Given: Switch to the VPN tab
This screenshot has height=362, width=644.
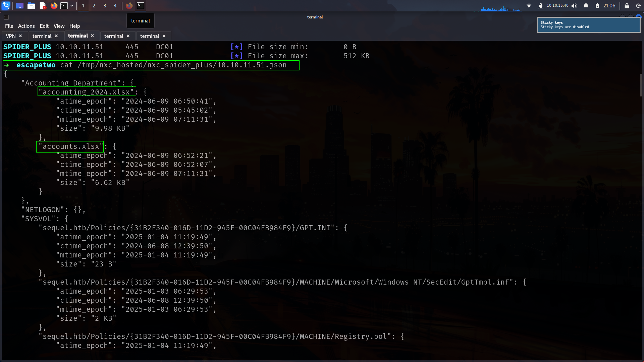Looking at the screenshot, I should (x=11, y=36).
